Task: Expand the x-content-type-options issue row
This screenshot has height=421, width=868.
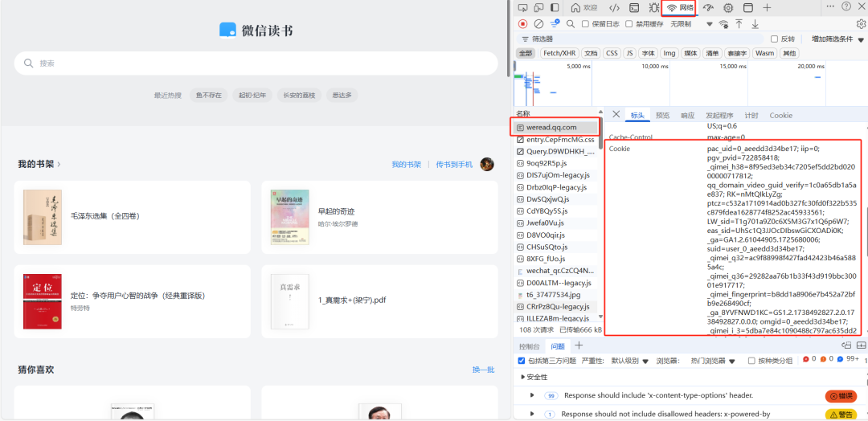Action: (532, 395)
